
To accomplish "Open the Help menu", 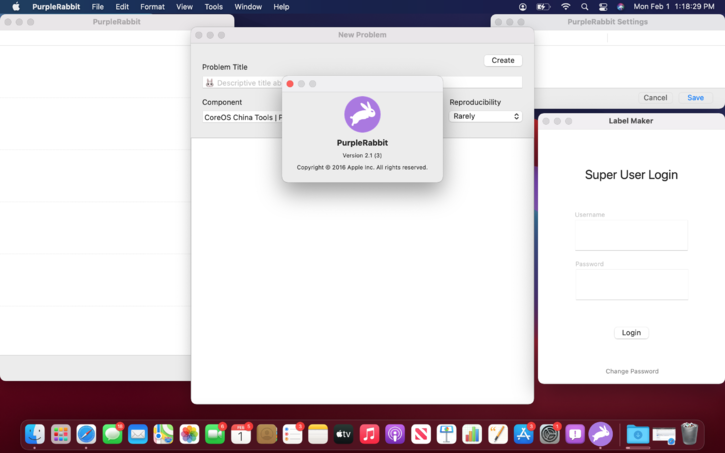I will [x=281, y=6].
